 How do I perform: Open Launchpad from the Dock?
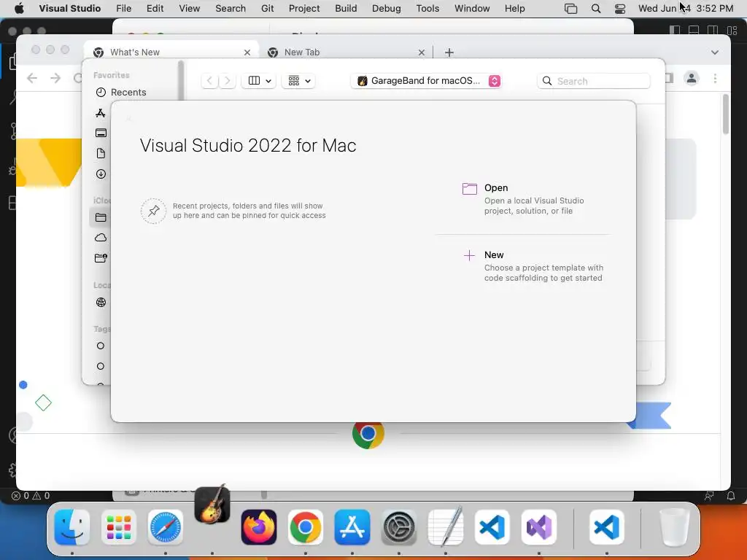click(119, 527)
